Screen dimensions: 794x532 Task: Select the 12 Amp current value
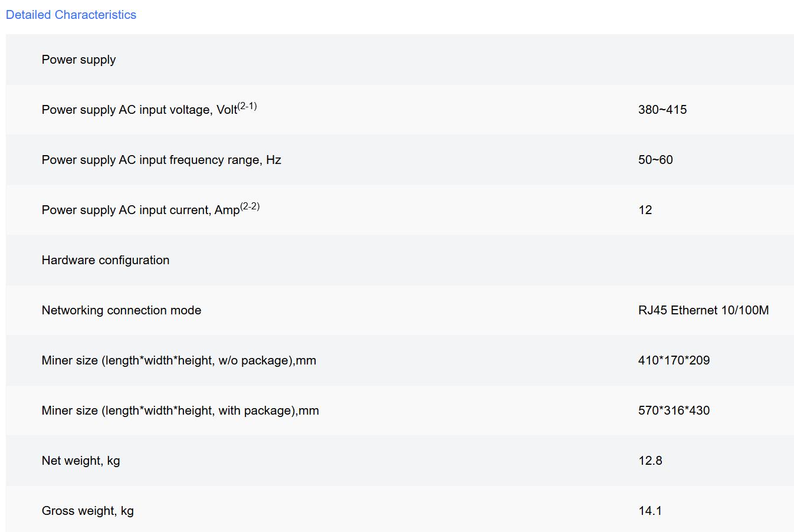[x=645, y=210]
